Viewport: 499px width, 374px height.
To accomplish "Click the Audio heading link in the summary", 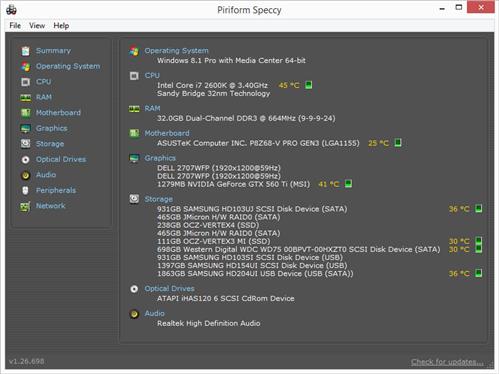I will tap(154, 313).
